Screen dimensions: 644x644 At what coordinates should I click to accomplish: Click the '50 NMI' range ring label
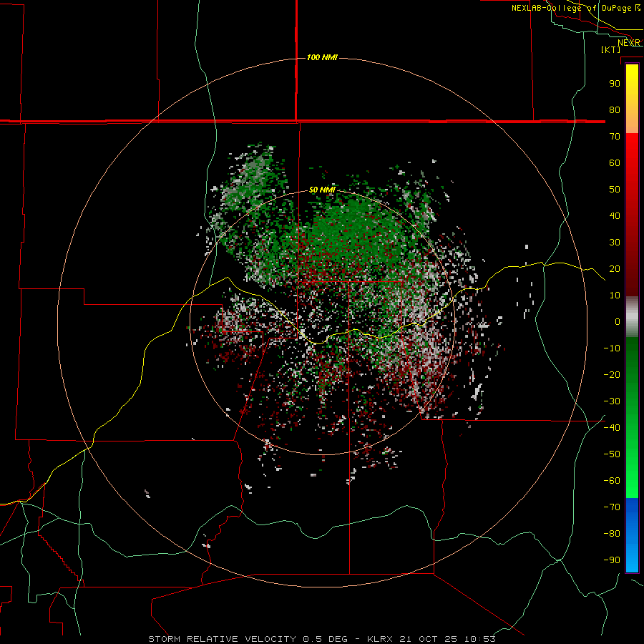(x=322, y=190)
